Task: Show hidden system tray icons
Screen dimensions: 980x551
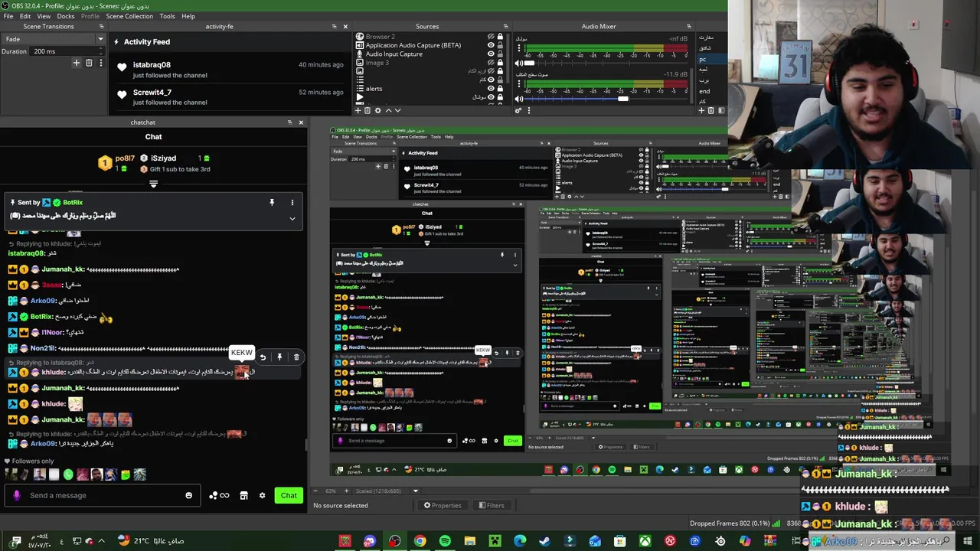Action: click(x=101, y=541)
